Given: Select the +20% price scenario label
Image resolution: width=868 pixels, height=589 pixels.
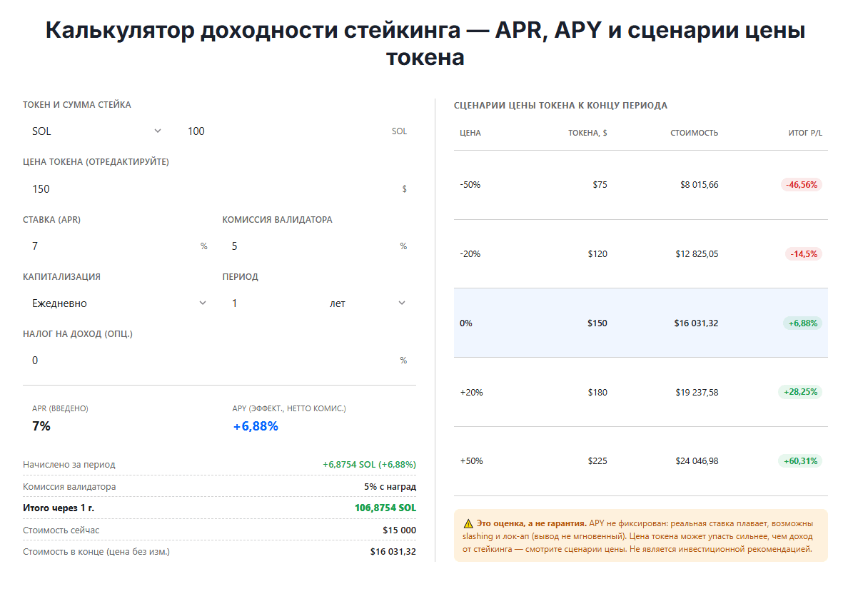Looking at the screenshot, I should click(x=472, y=393).
